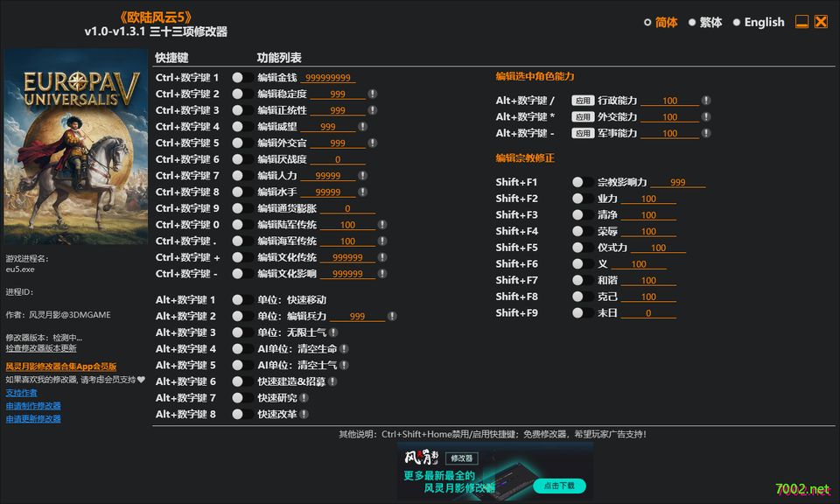Screen dimensions: 840x504
Task: Apply 行政能力 value with 应用 button
Action: point(583,101)
